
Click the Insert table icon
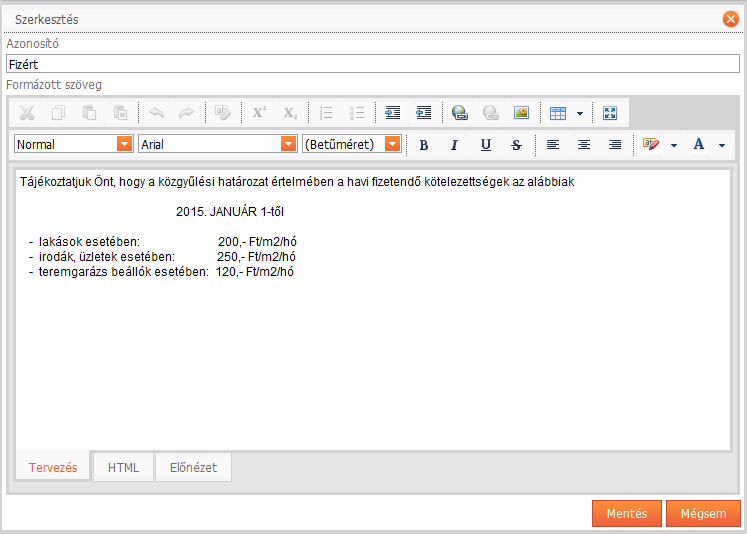point(558,113)
